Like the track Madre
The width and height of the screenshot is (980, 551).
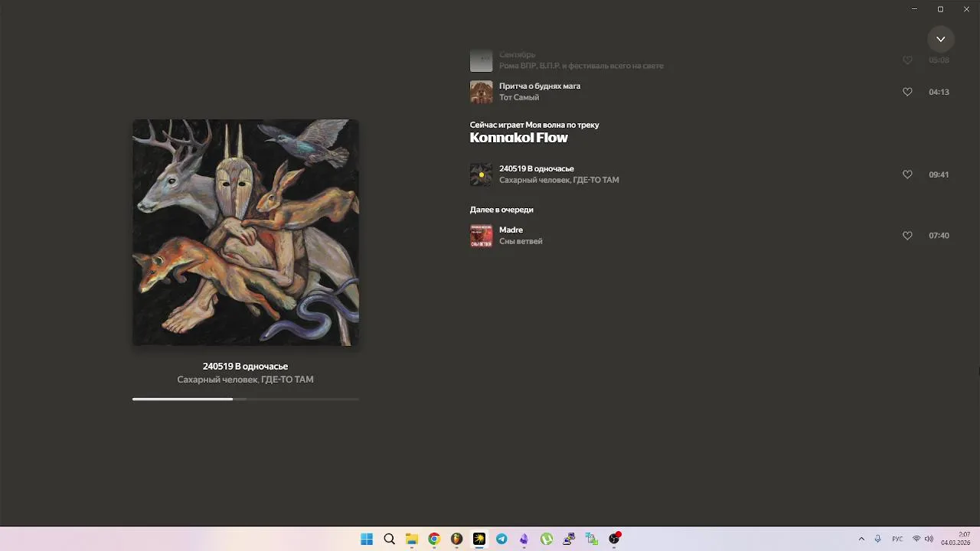[907, 236]
